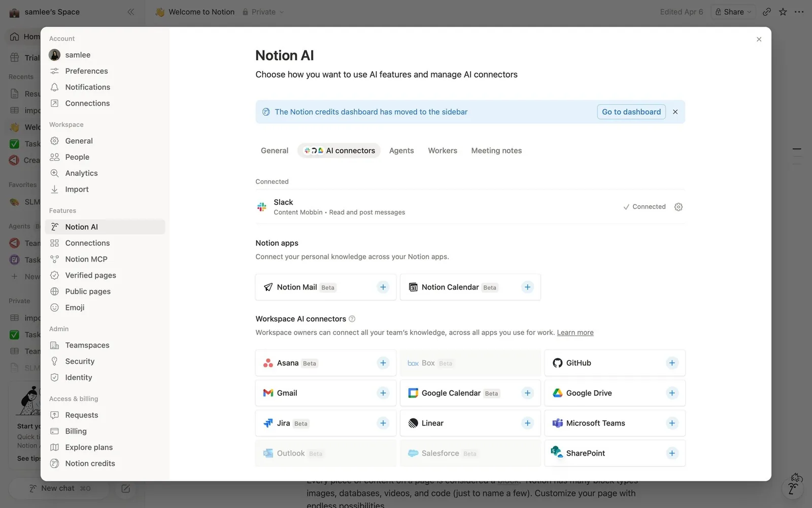Copy page link icon in top bar

(x=767, y=12)
